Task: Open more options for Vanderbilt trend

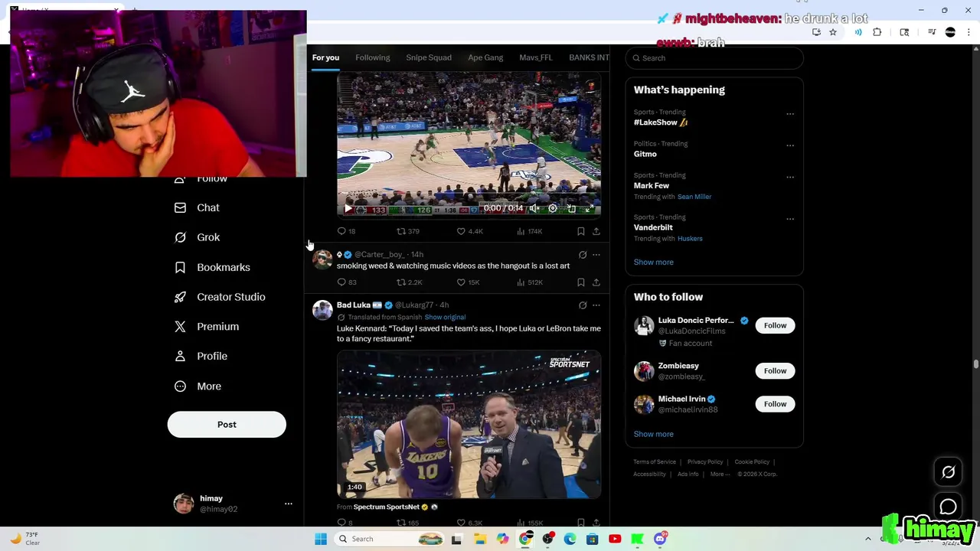Action: click(790, 219)
